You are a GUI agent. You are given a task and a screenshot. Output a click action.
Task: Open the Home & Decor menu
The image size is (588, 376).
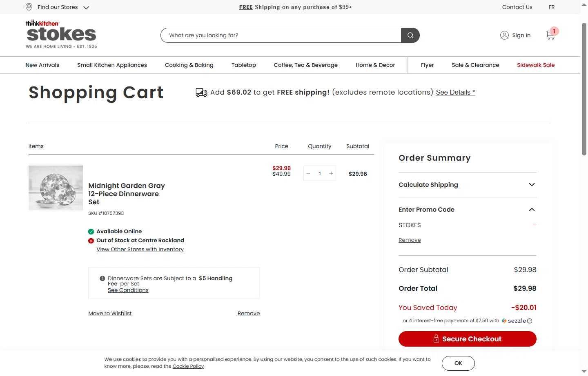pos(375,65)
